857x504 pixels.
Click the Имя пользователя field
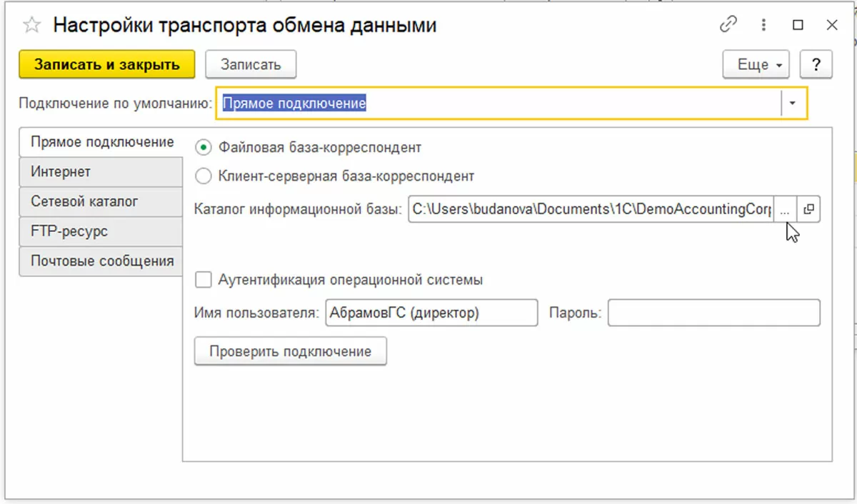(x=431, y=313)
